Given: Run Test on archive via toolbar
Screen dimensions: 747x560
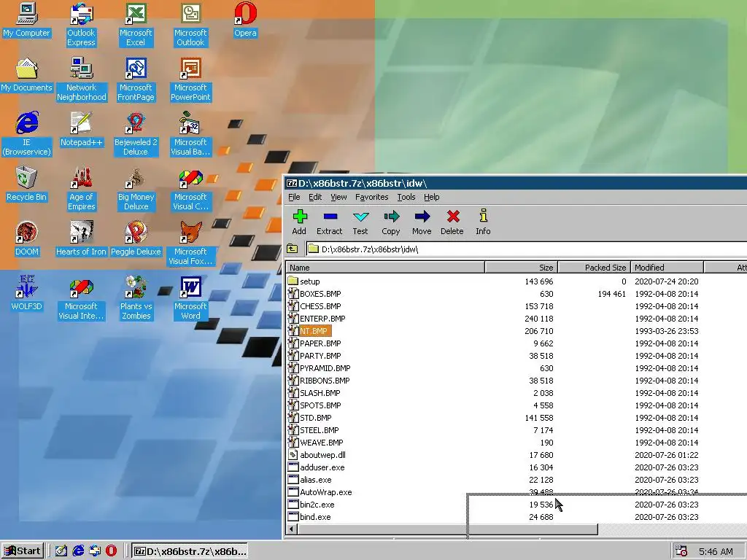Looking at the screenshot, I should 360,222.
